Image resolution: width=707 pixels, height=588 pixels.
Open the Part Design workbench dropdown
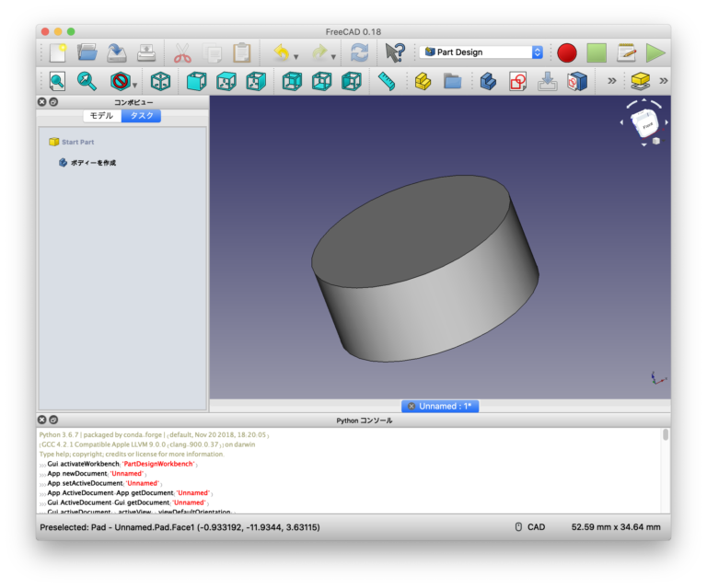(482, 52)
